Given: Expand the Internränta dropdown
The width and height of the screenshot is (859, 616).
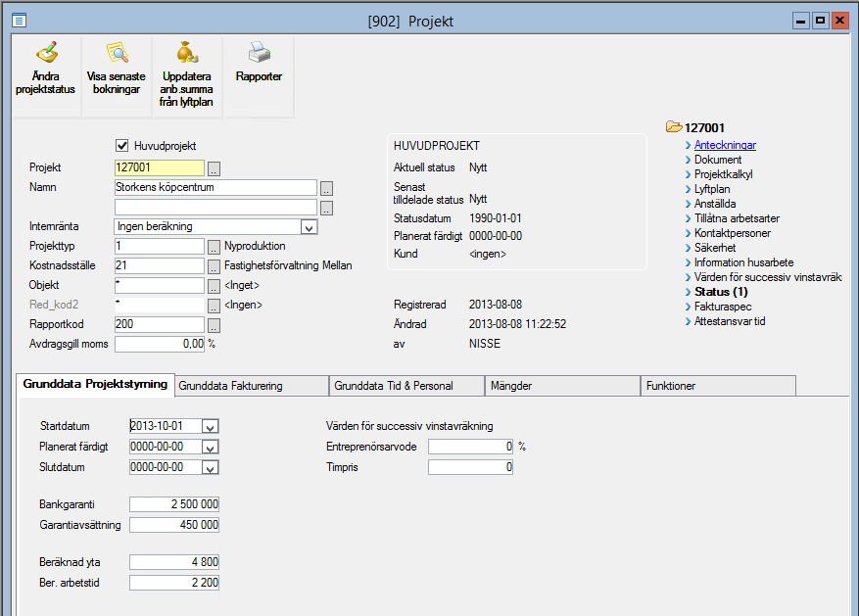Looking at the screenshot, I should [309, 227].
